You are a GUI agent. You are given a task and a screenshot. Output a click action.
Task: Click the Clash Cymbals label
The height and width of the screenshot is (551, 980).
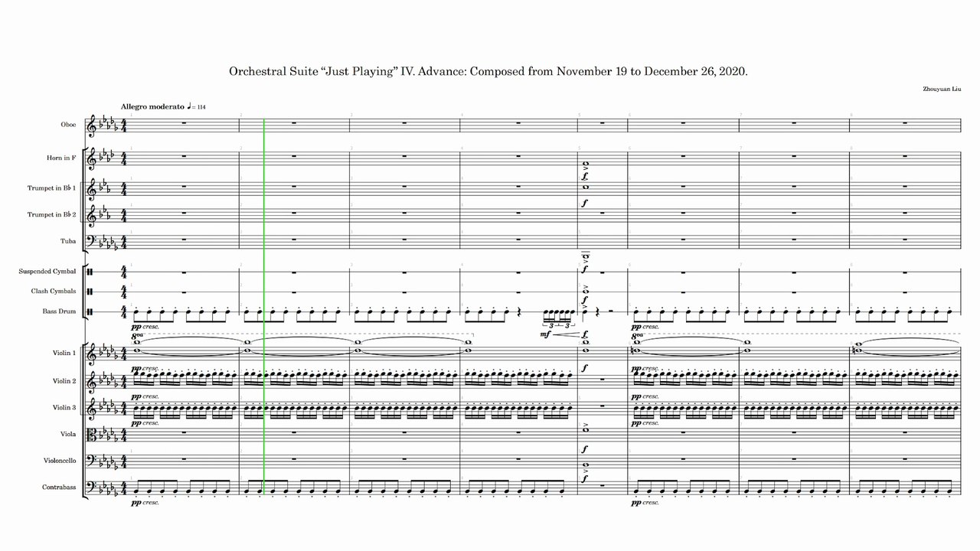click(x=54, y=291)
